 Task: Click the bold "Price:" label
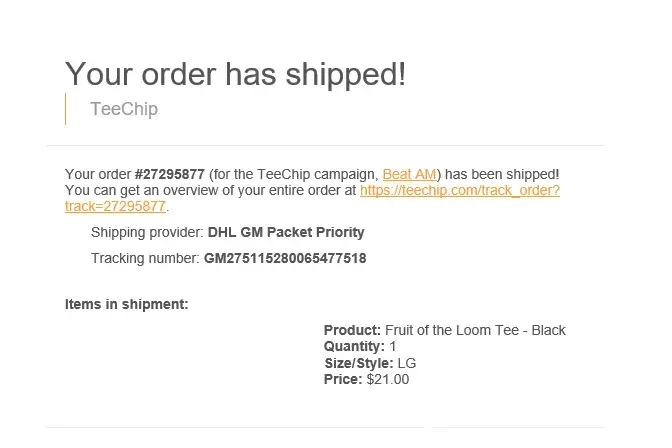tap(343, 379)
